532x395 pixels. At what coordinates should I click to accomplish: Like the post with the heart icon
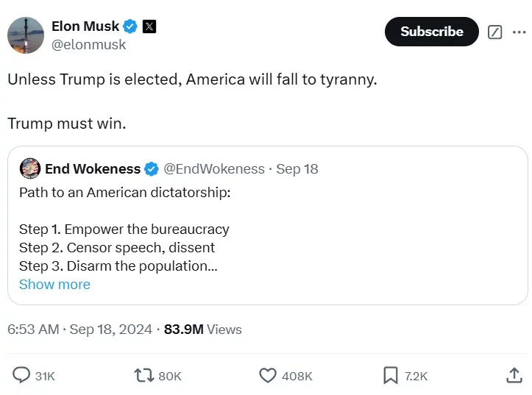(x=268, y=376)
